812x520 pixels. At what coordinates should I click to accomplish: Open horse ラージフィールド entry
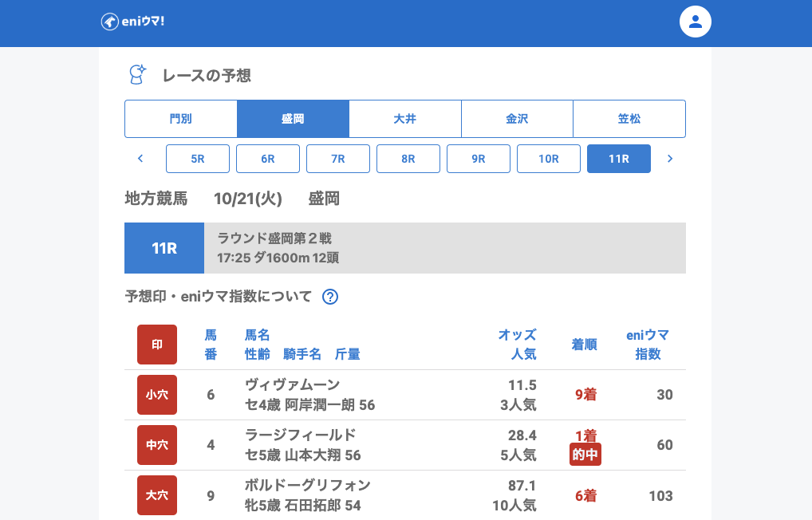point(300,435)
